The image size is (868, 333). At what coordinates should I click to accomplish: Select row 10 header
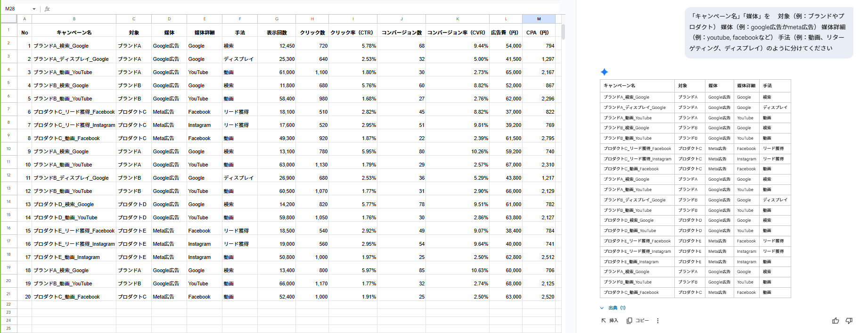point(8,149)
